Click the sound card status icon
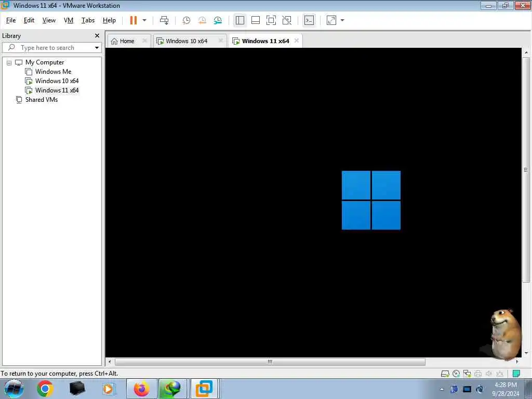Screen dimensions: 532x399 click(x=489, y=374)
